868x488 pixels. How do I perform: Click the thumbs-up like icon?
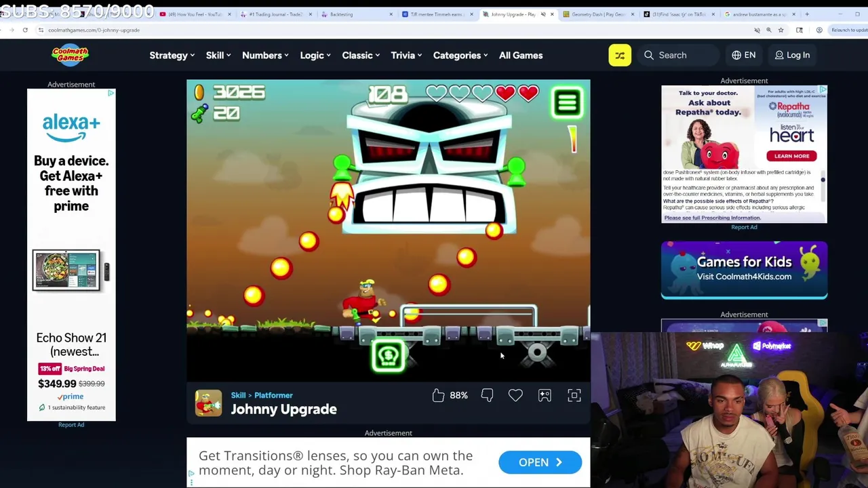tap(438, 395)
